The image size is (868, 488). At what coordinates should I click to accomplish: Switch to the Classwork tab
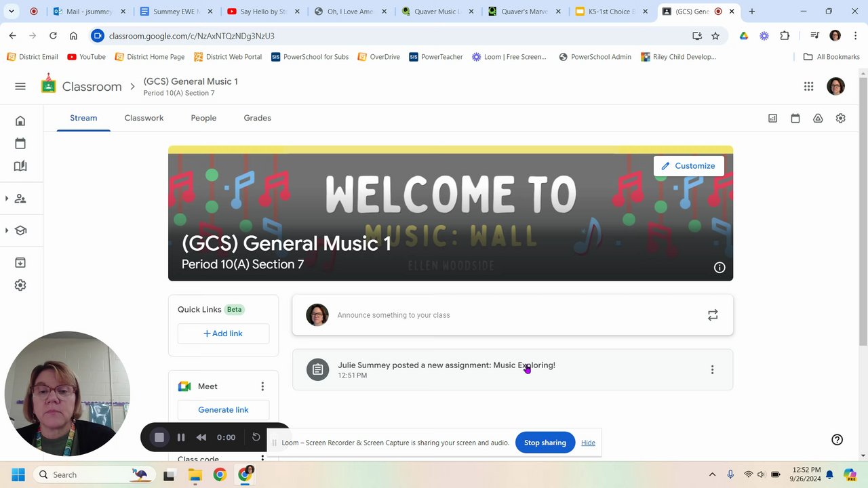point(144,118)
